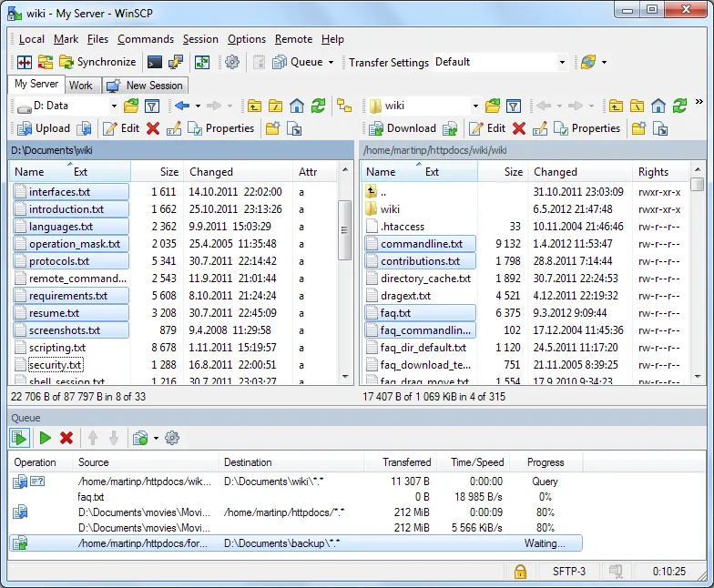714x588 pixels.
Task: Open the Remote menu
Action: pyautogui.click(x=293, y=40)
